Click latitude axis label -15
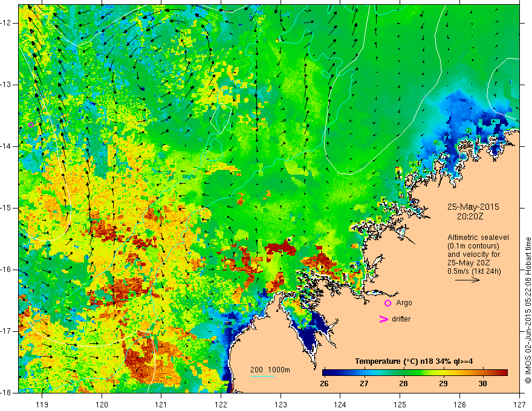This screenshot has width=532, height=411. (x=6, y=208)
